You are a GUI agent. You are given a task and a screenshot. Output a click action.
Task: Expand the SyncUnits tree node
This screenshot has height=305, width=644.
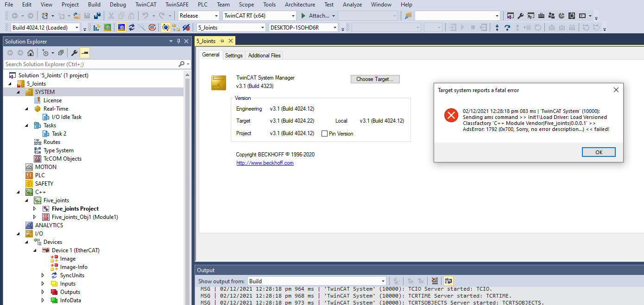click(43, 275)
